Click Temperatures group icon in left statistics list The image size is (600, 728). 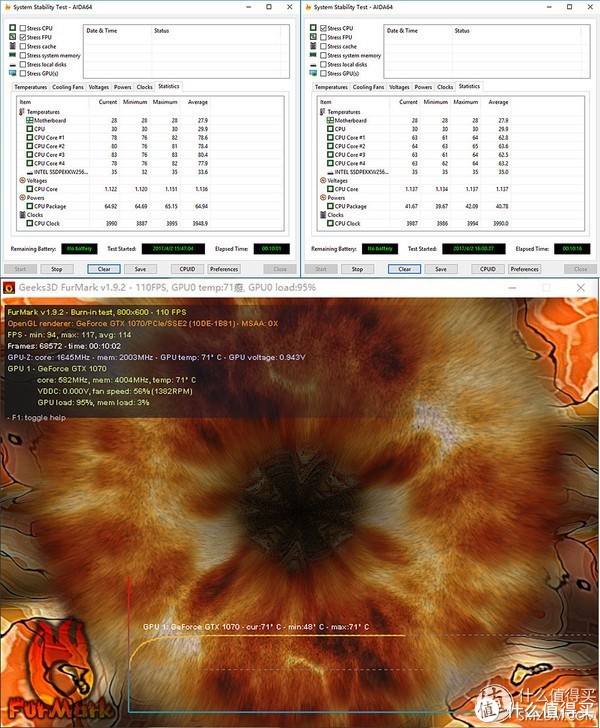click(22, 112)
